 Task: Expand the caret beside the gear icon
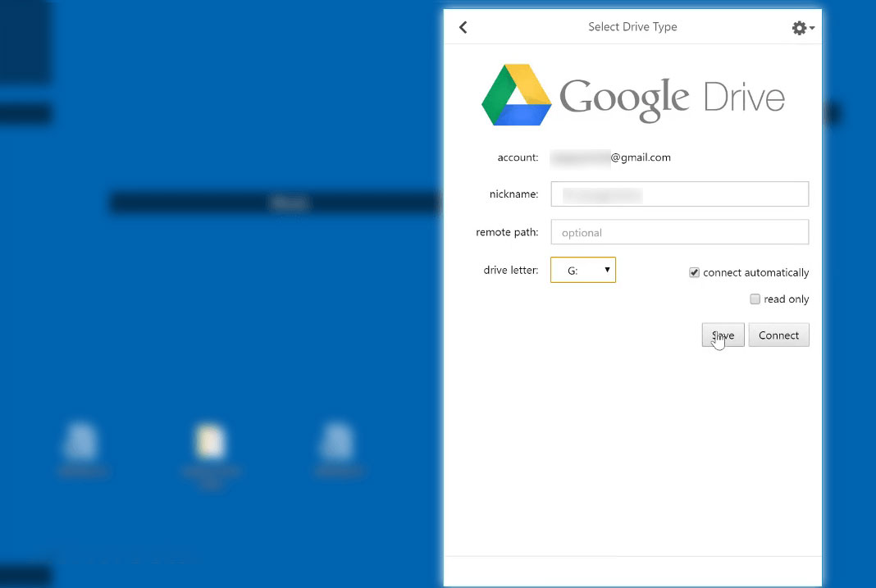pyautogui.click(x=812, y=29)
